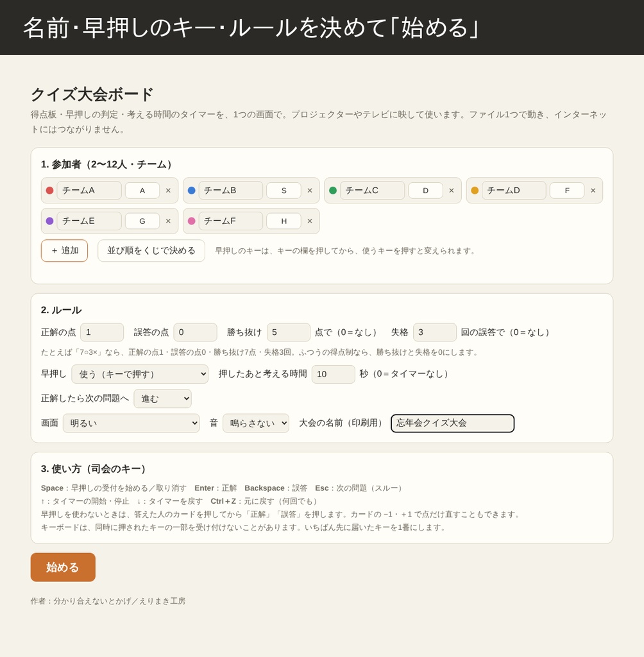Edit the チームA name field
644x657 pixels.
(89, 191)
